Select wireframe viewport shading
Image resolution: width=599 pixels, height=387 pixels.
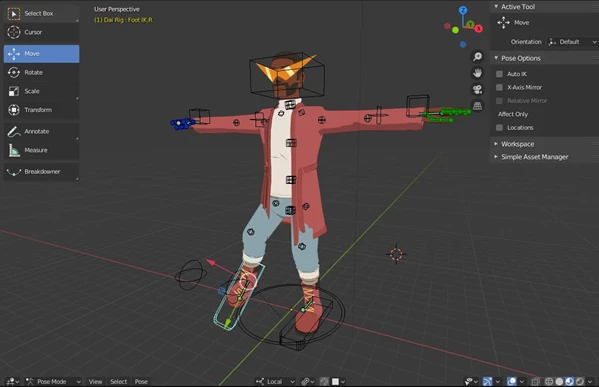[549, 381]
